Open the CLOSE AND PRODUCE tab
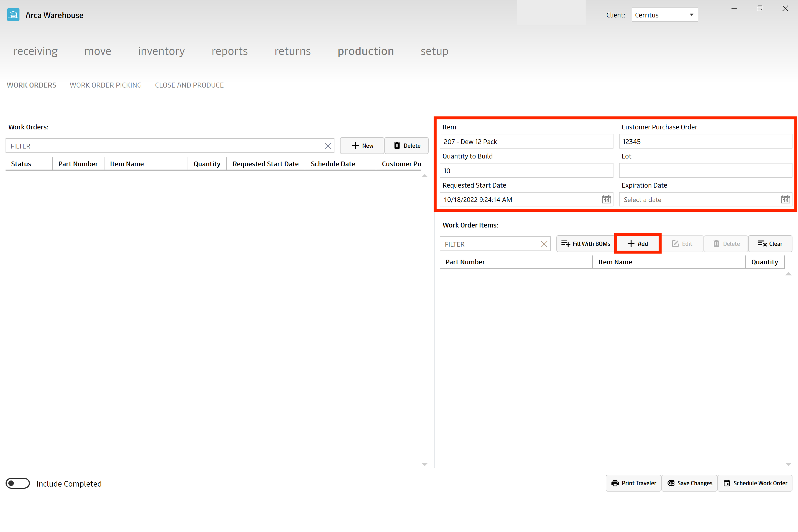This screenshot has height=532, width=798. coord(189,85)
